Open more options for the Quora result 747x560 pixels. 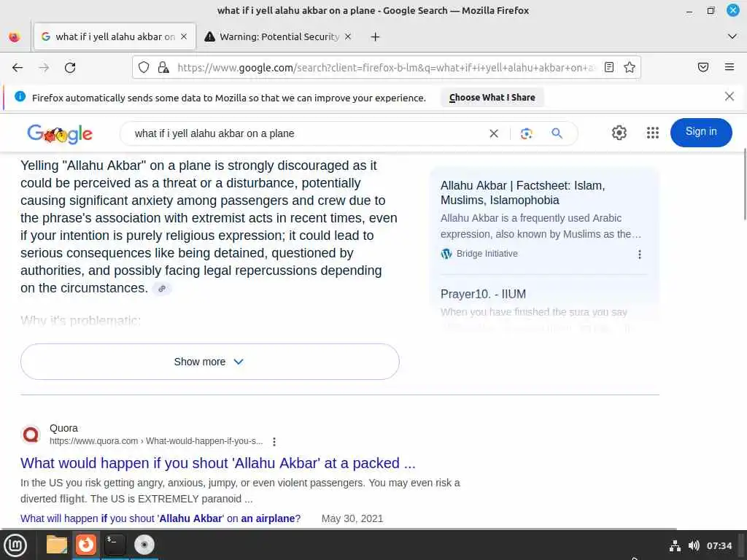tap(274, 441)
